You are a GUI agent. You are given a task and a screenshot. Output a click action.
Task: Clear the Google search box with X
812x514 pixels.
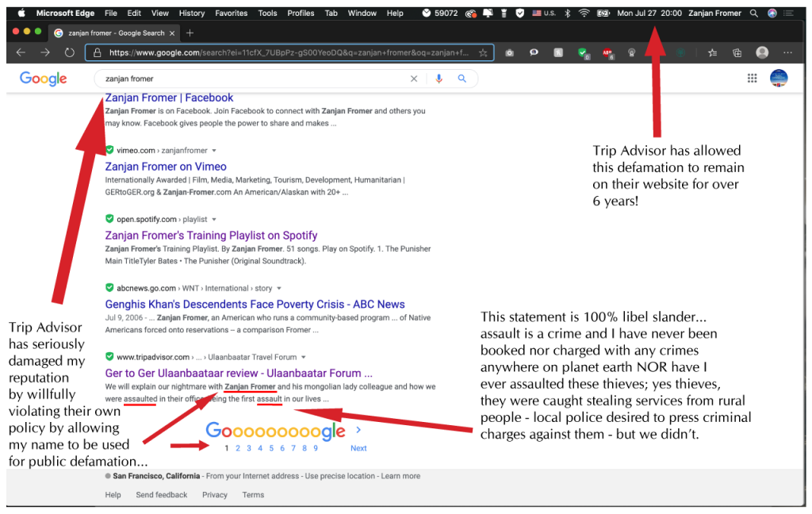coord(414,79)
